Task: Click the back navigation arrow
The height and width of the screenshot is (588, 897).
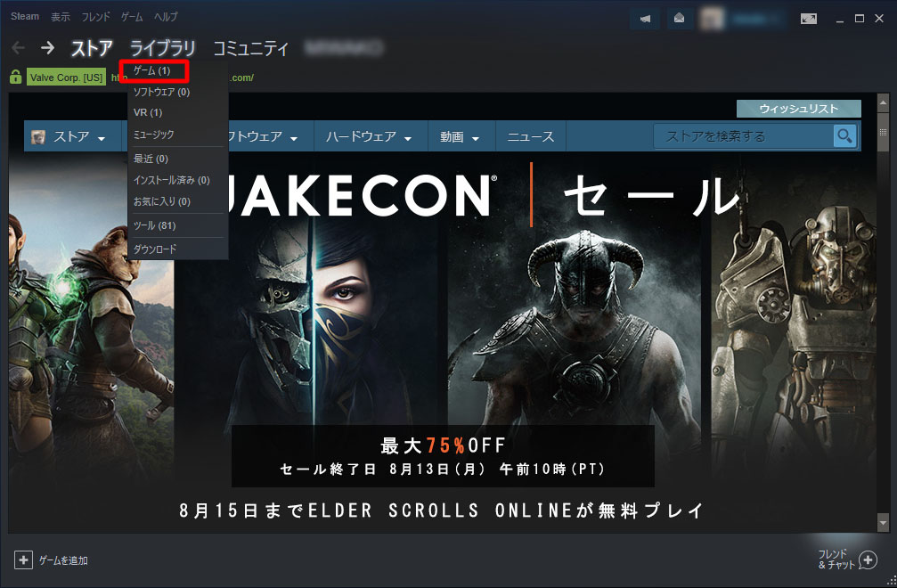Action: (x=19, y=47)
